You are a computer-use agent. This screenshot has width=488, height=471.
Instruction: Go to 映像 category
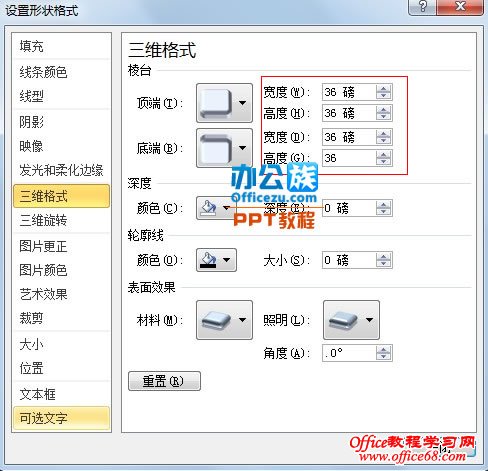[61, 146]
